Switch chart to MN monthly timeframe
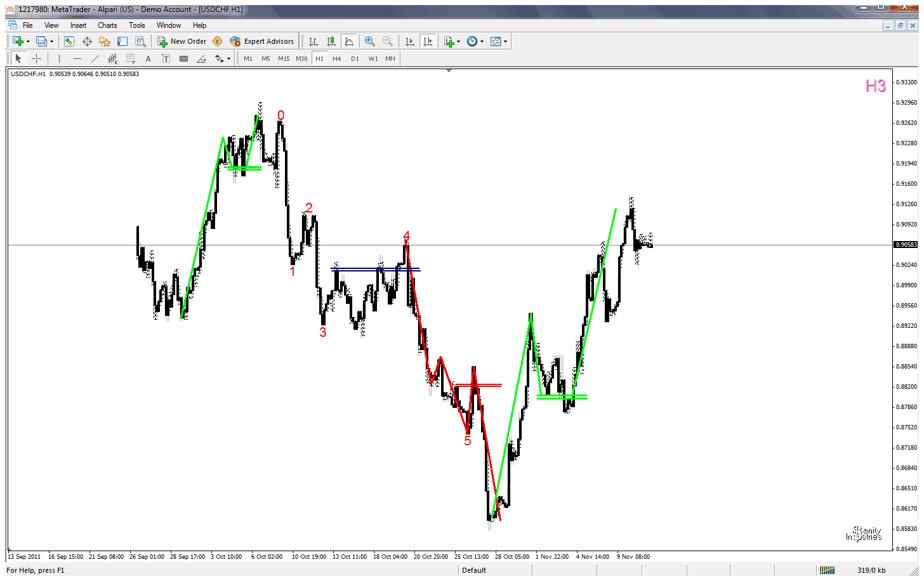 point(390,58)
